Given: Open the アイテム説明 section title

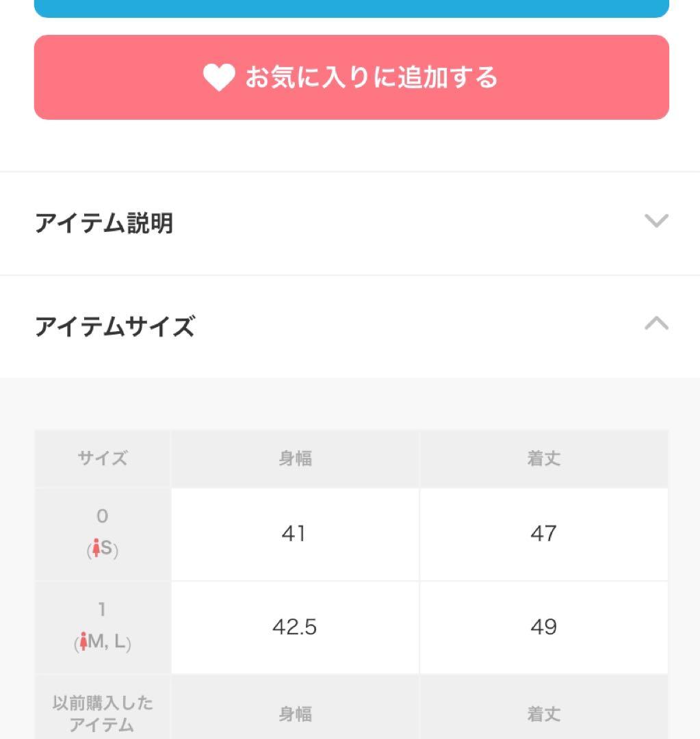Looking at the screenshot, I should coord(103,223).
